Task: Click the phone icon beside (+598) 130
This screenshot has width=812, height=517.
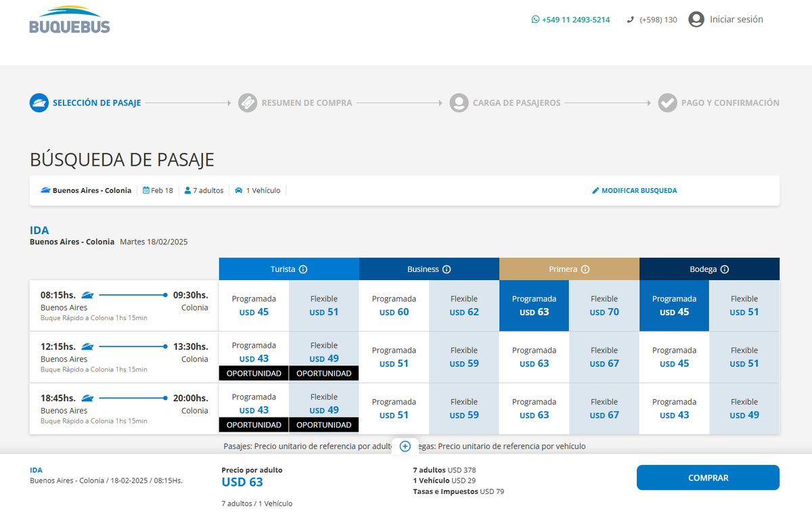Action: coord(631,20)
